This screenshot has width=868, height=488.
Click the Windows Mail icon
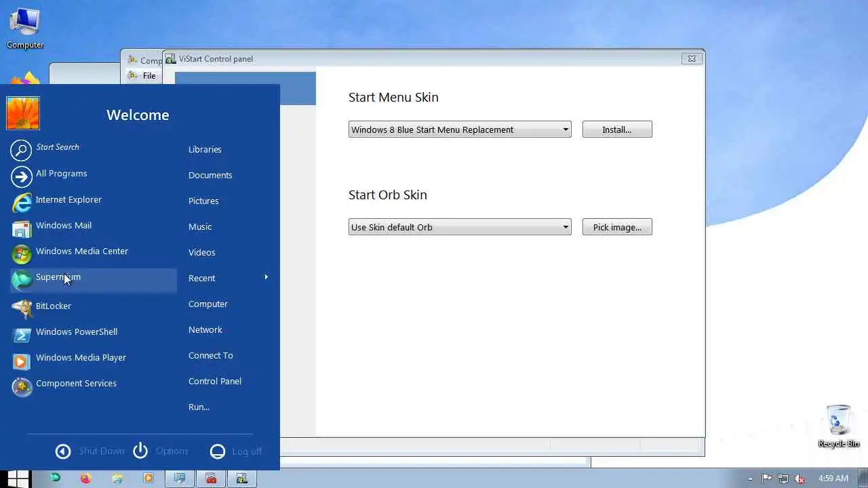tap(22, 228)
